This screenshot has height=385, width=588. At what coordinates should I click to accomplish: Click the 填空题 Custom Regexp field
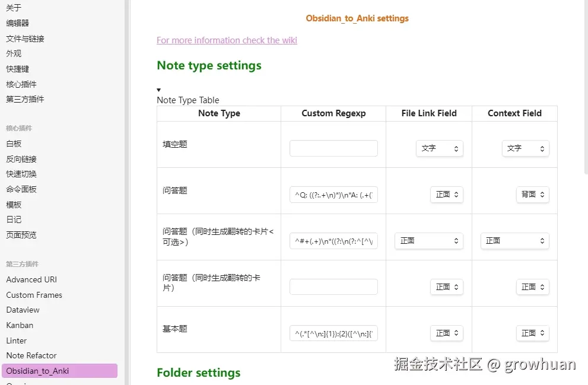[x=333, y=148]
